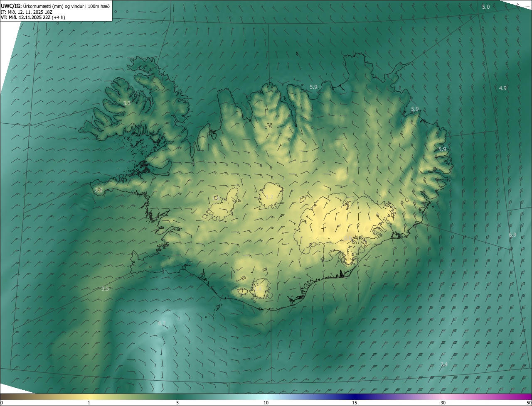Select the 2.6 value on Snæfellsnes peninsula tip

point(99,190)
